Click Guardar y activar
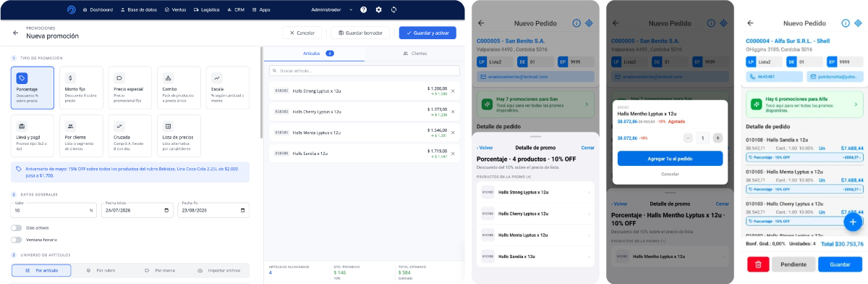 (x=427, y=33)
